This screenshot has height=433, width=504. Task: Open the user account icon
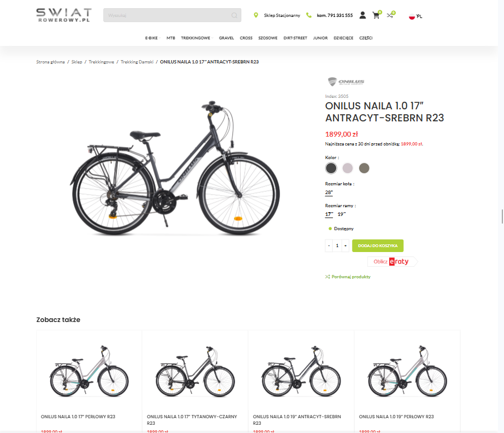[362, 15]
